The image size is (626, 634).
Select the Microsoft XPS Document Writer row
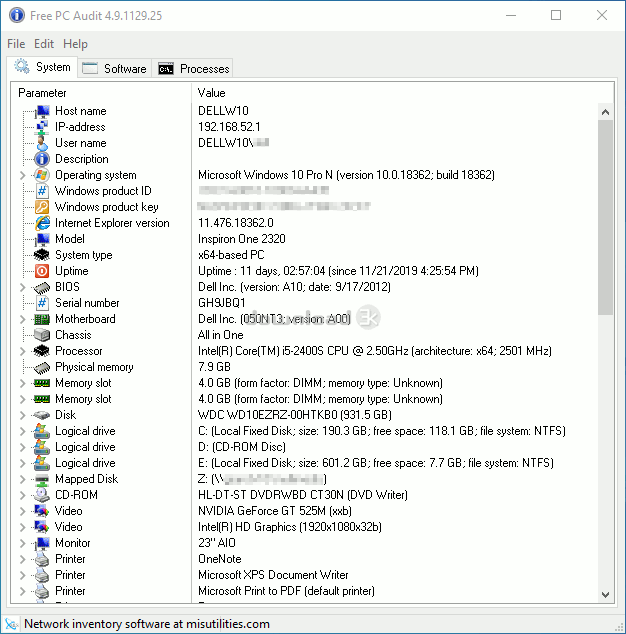pyautogui.click(x=273, y=575)
